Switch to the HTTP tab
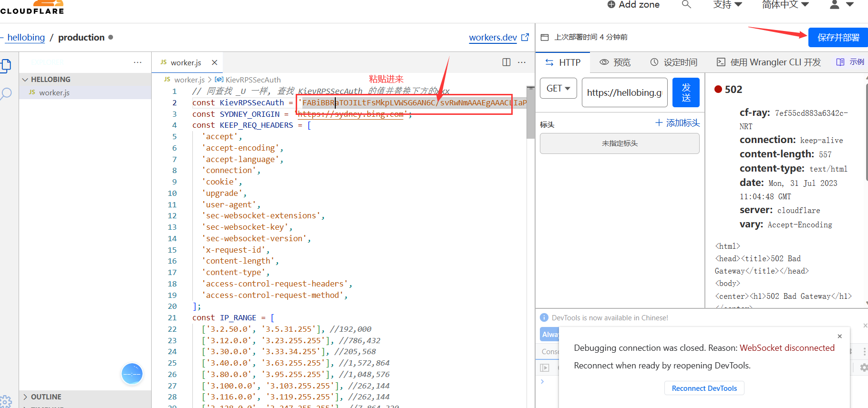Screen dimensions: 868x408 point(563,62)
